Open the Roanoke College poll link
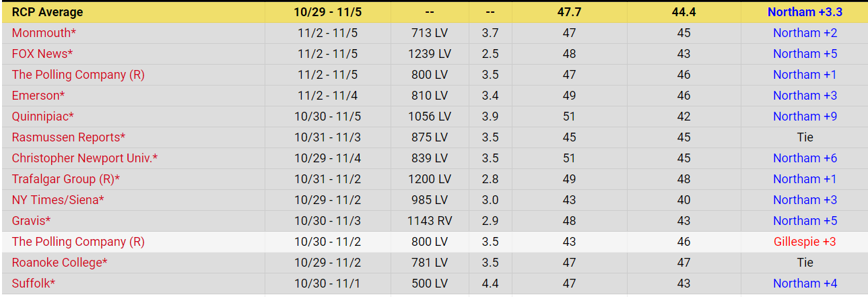Viewport: 868px width, 297px height. (59, 263)
